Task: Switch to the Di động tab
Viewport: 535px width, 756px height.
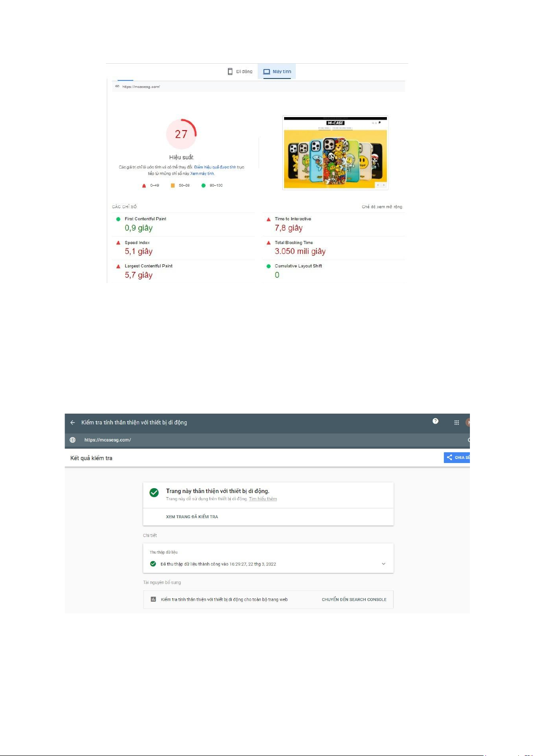Action: click(240, 72)
